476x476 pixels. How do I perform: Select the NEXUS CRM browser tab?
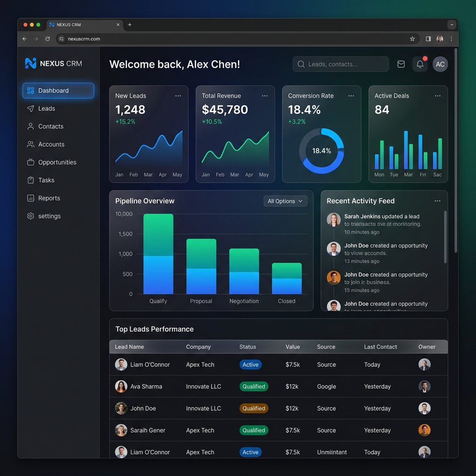[x=85, y=25]
